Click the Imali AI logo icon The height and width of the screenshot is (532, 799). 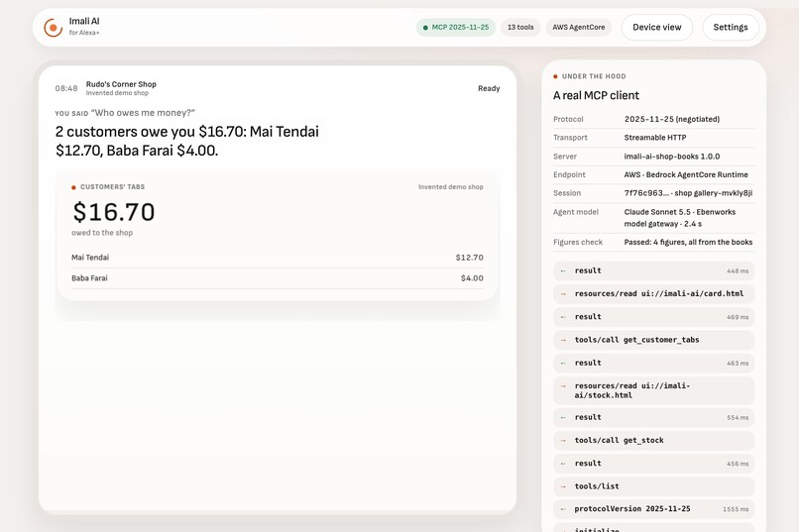point(53,28)
